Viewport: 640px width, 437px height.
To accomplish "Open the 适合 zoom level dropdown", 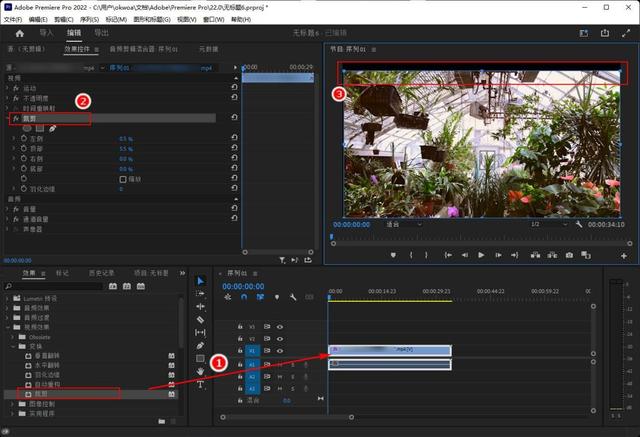I will pos(403,224).
